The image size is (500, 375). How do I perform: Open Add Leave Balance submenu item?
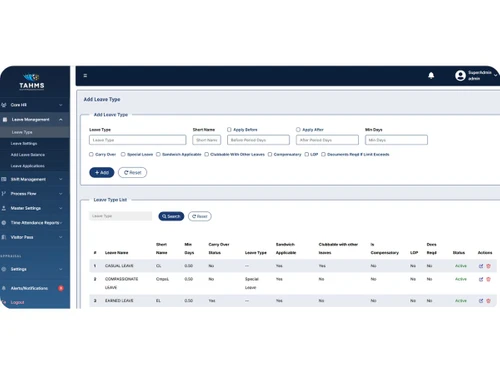(28, 155)
